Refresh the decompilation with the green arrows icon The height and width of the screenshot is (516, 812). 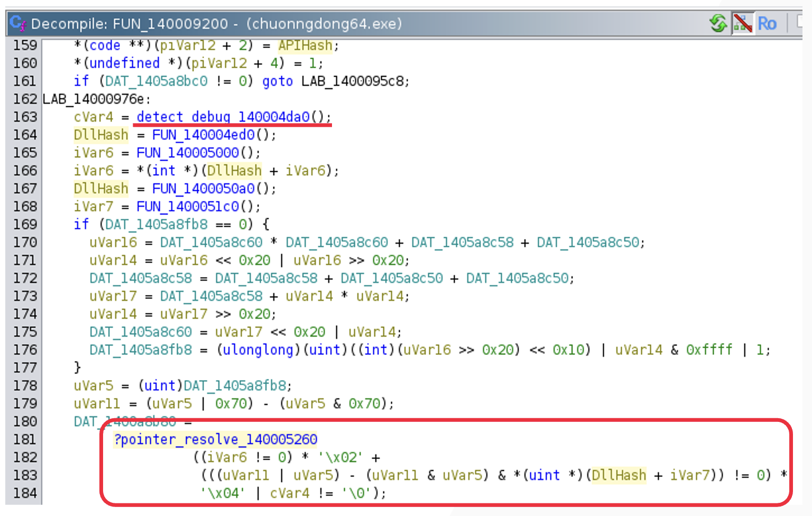719,24
